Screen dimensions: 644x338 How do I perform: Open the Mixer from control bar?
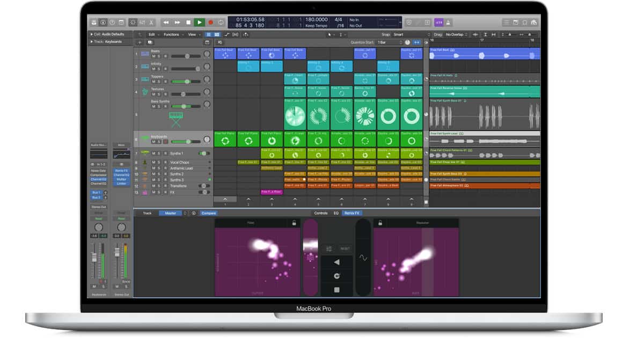point(142,23)
